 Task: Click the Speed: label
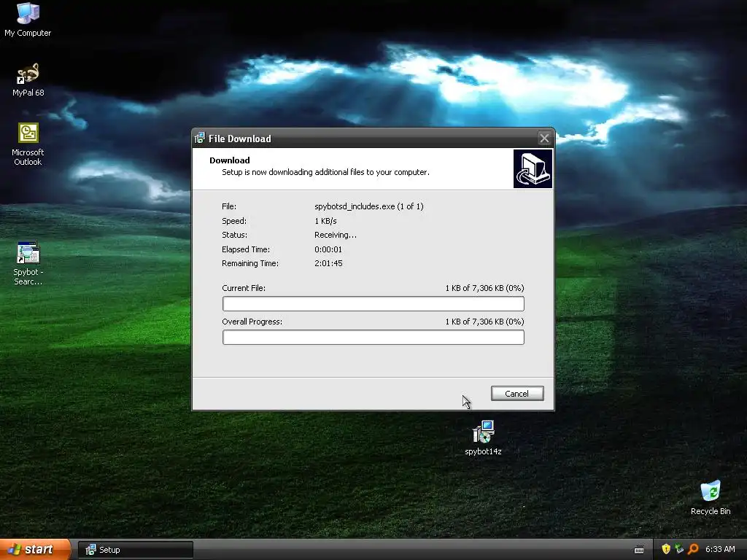click(234, 221)
